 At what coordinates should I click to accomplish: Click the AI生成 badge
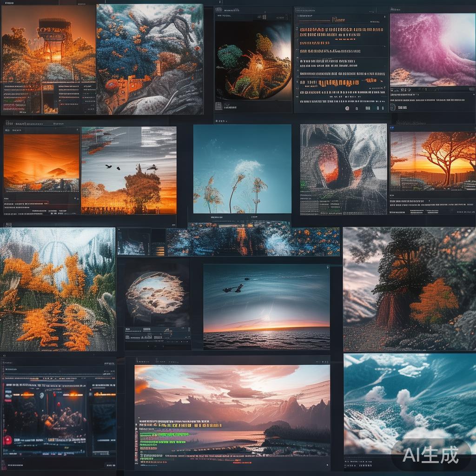pyautogui.click(x=430, y=454)
